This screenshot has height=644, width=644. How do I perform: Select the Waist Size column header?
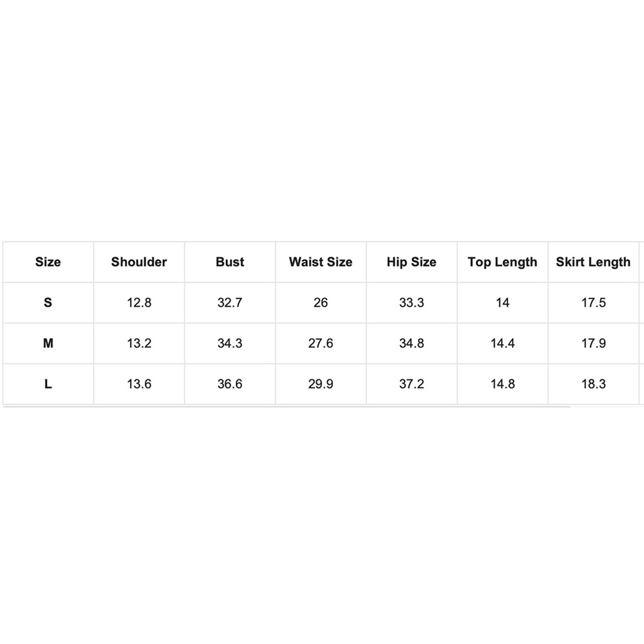click(x=321, y=262)
